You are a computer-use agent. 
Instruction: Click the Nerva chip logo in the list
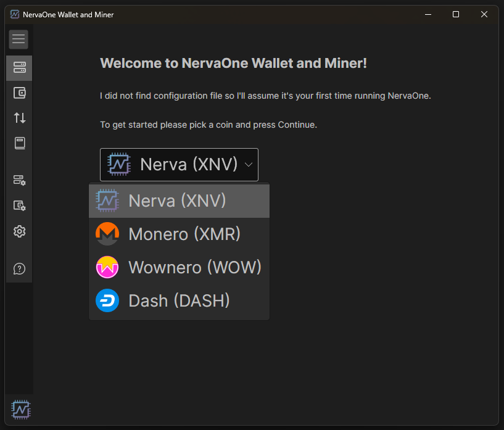point(107,201)
